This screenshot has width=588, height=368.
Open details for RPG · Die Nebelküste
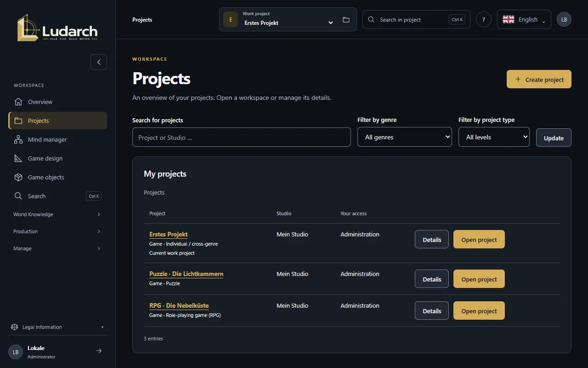[432, 310]
